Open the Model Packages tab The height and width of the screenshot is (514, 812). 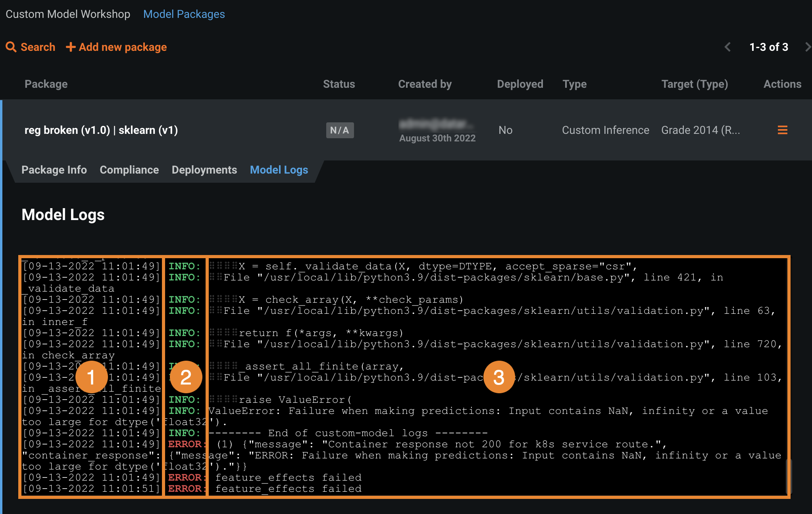point(184,14)
